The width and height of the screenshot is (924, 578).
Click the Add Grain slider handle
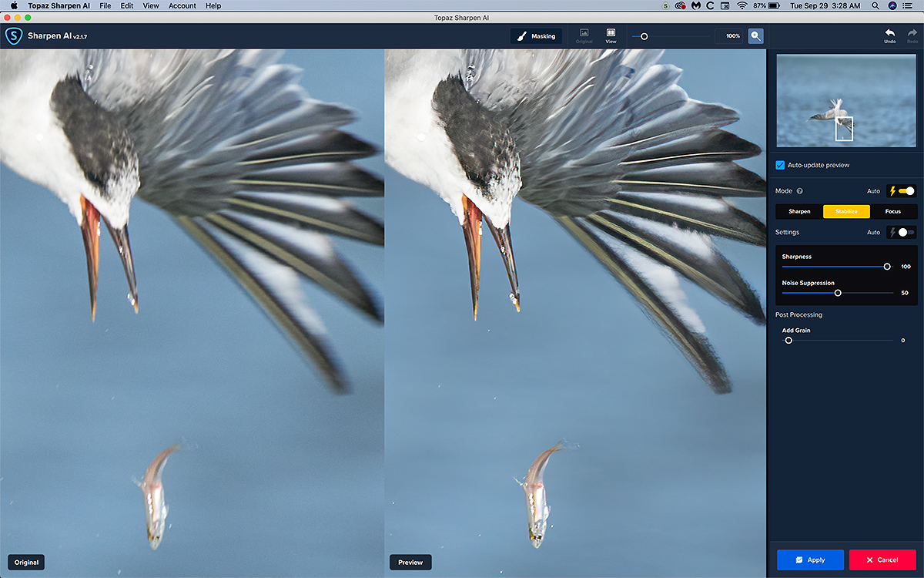[x=788, y=340]
